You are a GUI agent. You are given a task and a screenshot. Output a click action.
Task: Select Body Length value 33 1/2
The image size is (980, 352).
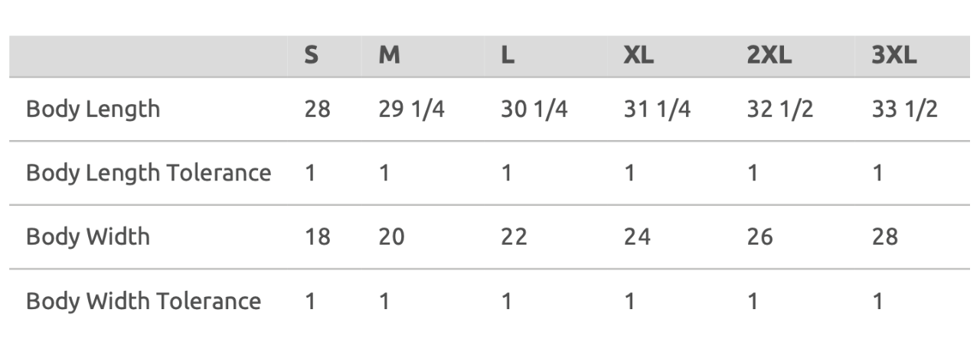904,109
